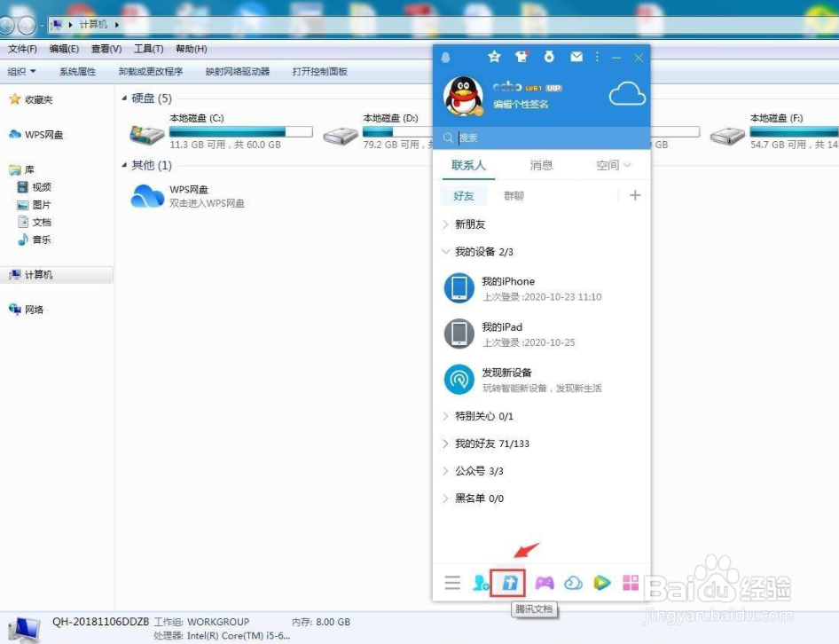Image resolution: width=839 pixels, height=644 pixels.
Task: Open local disk F drive icon
Action: click(x=727, y=136)
